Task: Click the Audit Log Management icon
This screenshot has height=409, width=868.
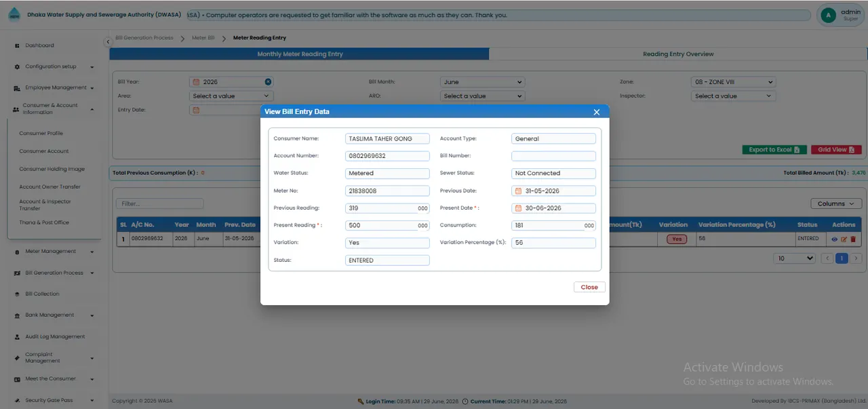Action: 17,336
